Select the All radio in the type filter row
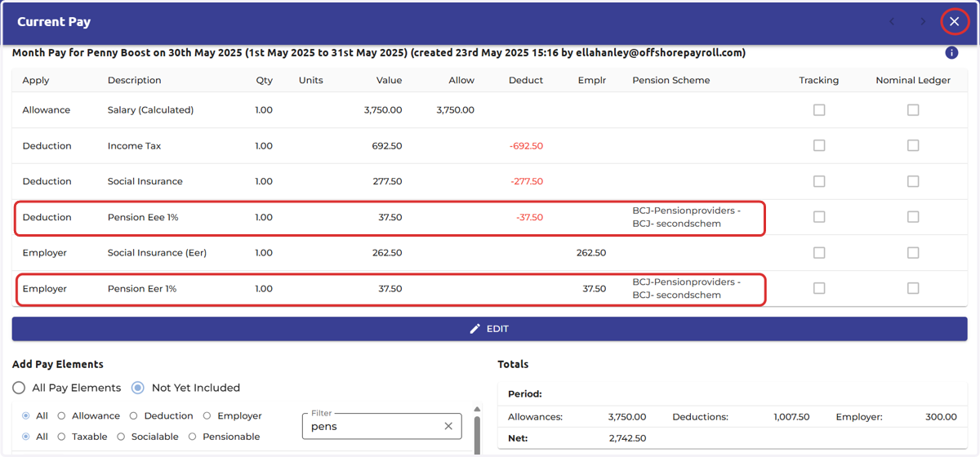The width and height of the screenshot is (980, 457). (27, 416)
